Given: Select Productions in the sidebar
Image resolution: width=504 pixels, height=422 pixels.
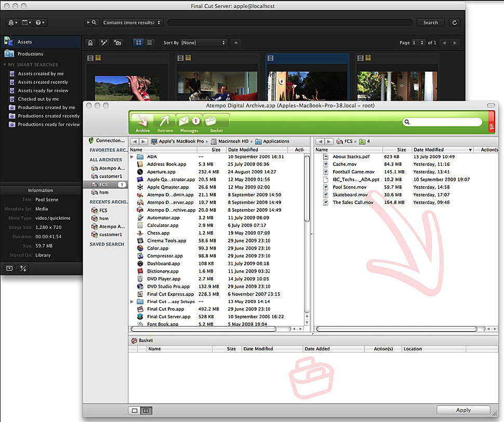Looking at the screenshot, I should (31, 54).
